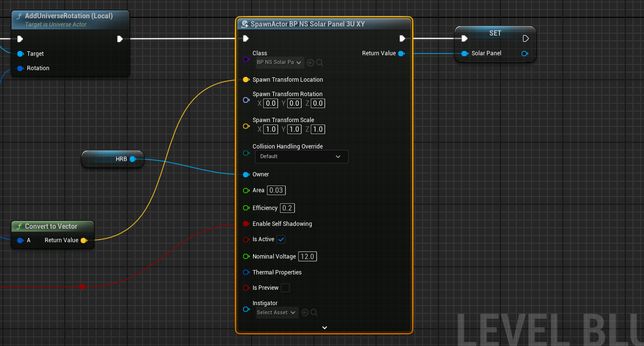Click the Spawn Transform Location input pin

[x=246, y=80]
